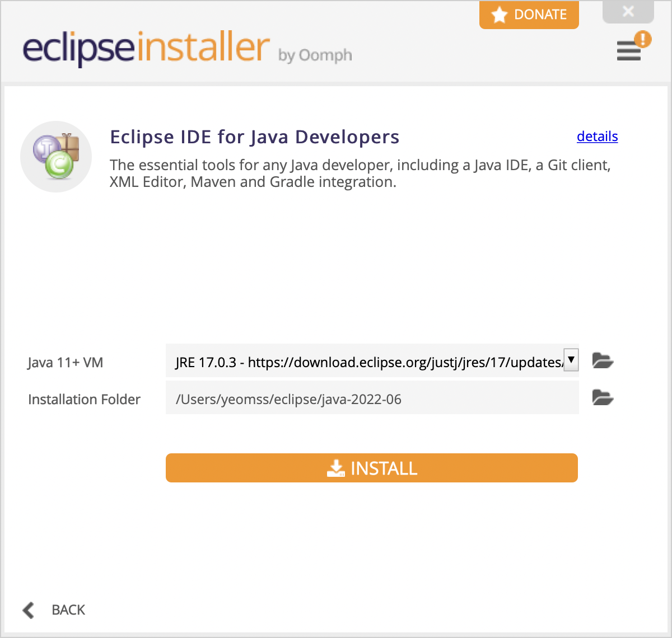Click in the Installation Folder path field
Screen dimensions: 672x638
point(372,398)
